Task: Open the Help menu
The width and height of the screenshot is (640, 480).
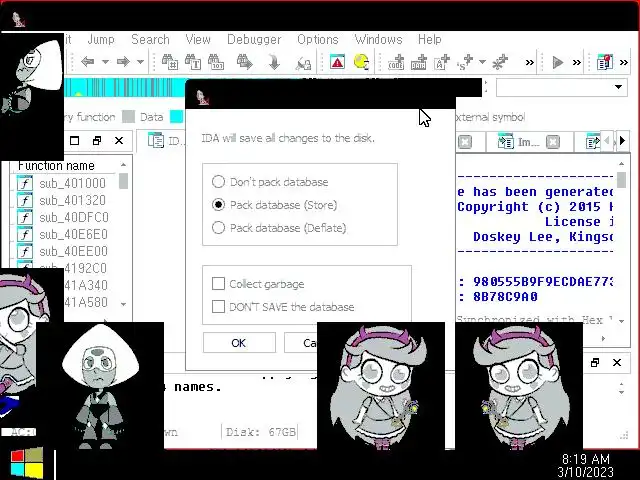Action: (429, 39)
